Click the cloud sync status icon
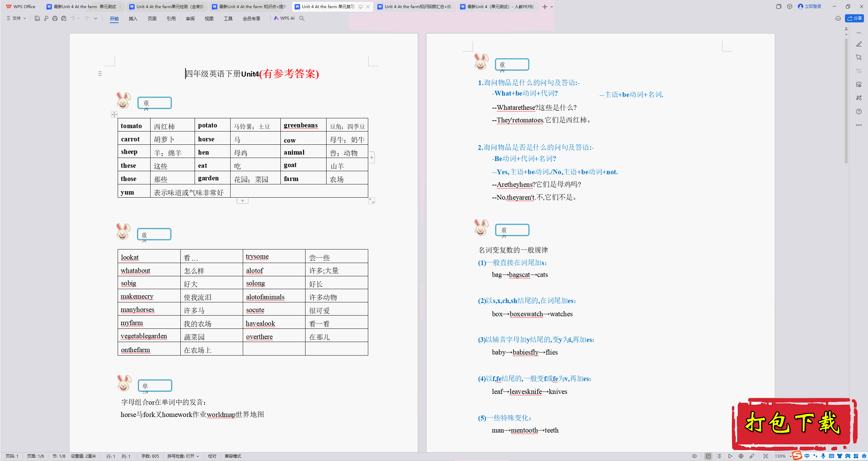Image resolution: width=868 pixels, height=461 pixels. (x=838, y=18)
